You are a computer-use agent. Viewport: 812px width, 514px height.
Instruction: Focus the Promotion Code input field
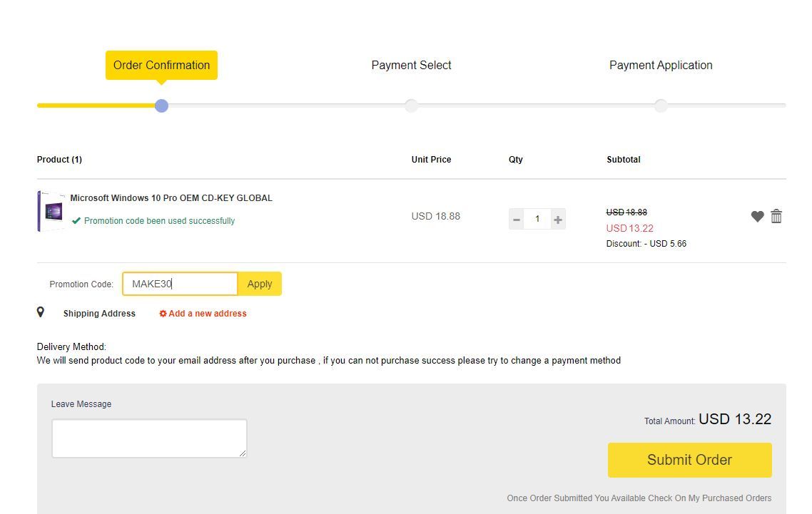coord(180,284)
